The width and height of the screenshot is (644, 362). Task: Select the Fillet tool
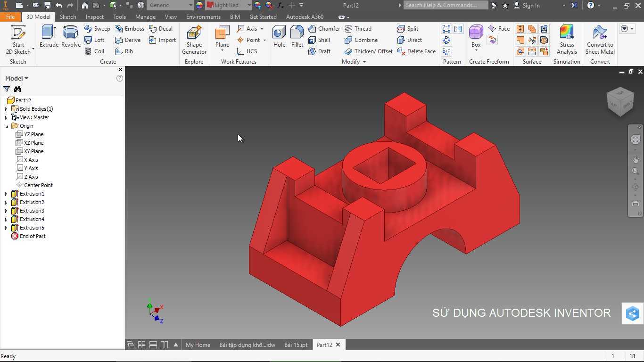point(297,37)
